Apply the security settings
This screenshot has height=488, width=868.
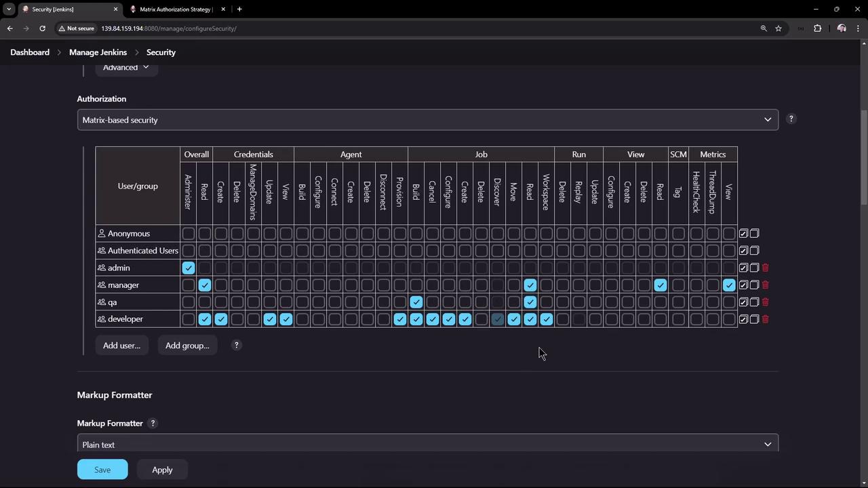click(162, 470)
